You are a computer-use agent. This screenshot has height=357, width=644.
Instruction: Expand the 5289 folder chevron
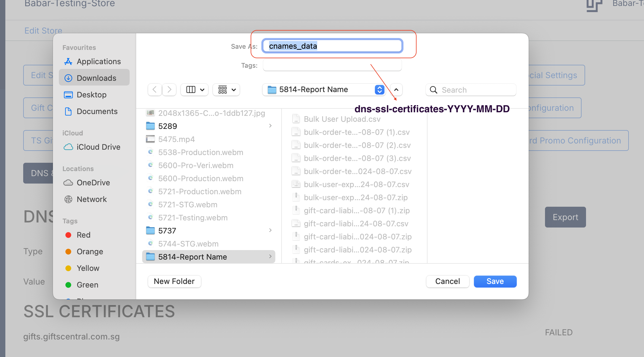click(270, 126)
